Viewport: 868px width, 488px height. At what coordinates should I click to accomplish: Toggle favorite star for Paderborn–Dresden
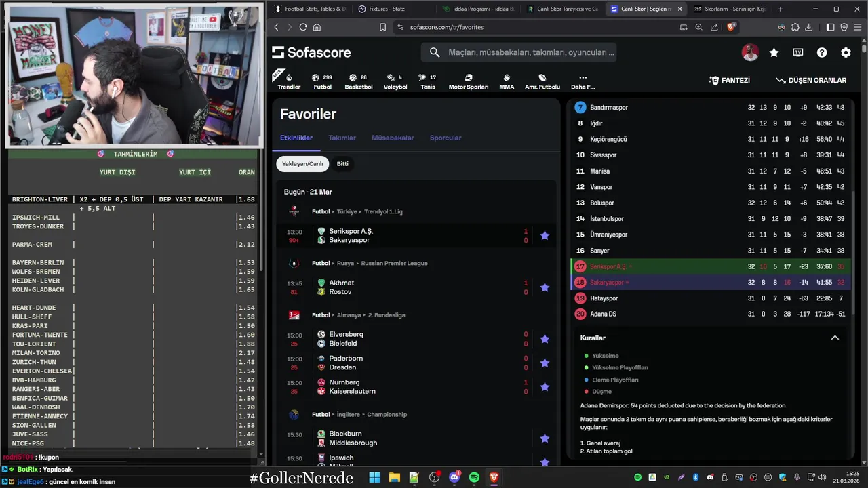pyautogui.click(x=545, y=363)
